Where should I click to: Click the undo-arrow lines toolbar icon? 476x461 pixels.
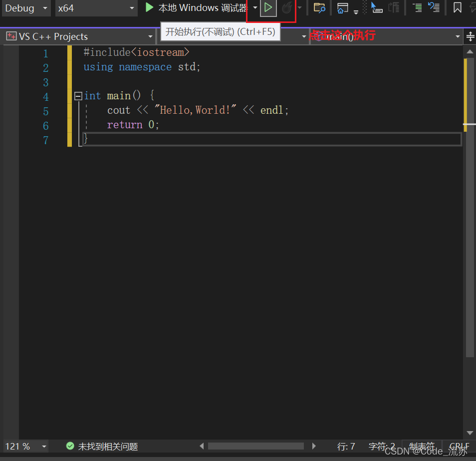(434, 7)
